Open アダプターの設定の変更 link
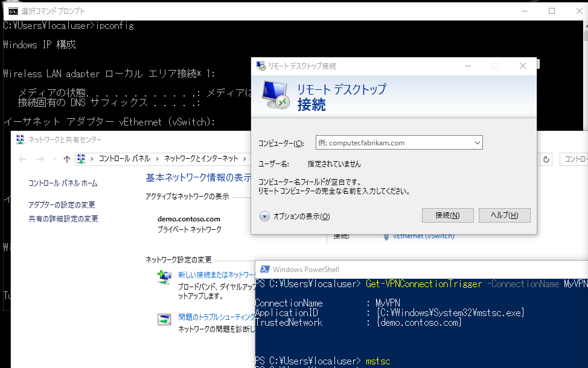This screenshot has width=588, height=368. tap(62, 205)
